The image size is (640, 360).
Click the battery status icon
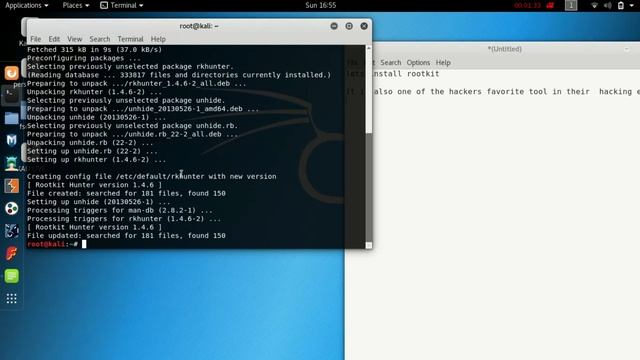[620, 5]
